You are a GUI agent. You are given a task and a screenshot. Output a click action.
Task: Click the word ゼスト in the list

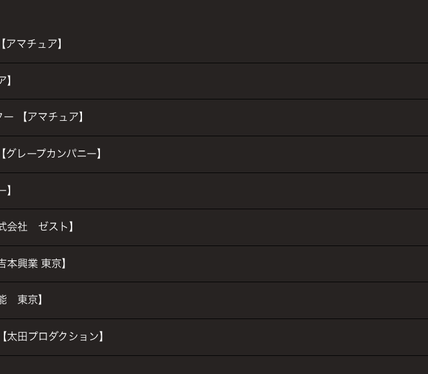(x=53, y=227)
